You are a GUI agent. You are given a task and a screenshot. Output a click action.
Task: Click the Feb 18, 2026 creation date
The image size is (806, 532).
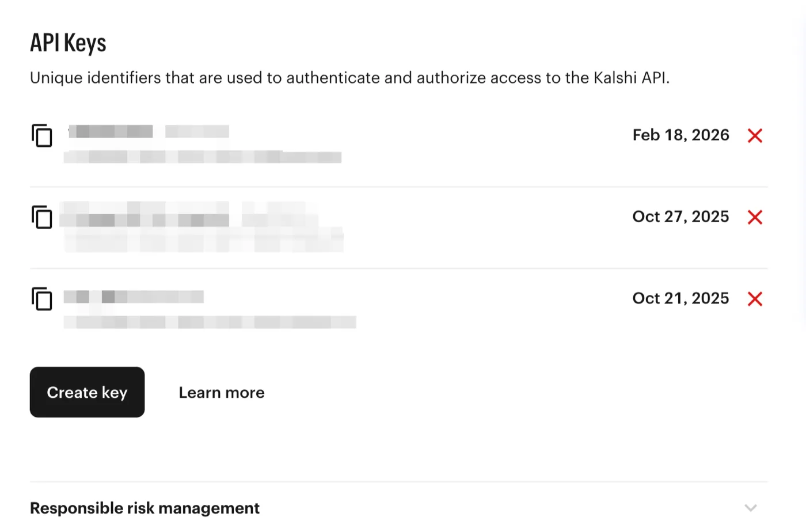680,135
